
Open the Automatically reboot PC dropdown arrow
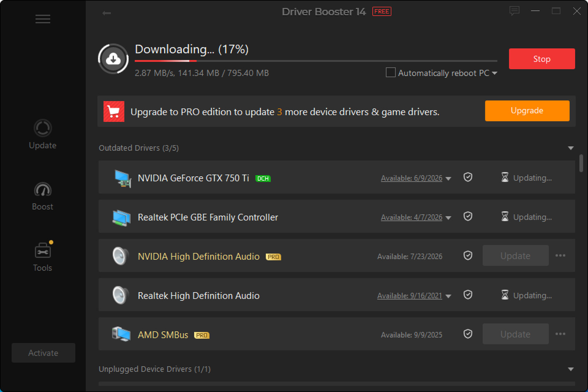tap(494, 73)
